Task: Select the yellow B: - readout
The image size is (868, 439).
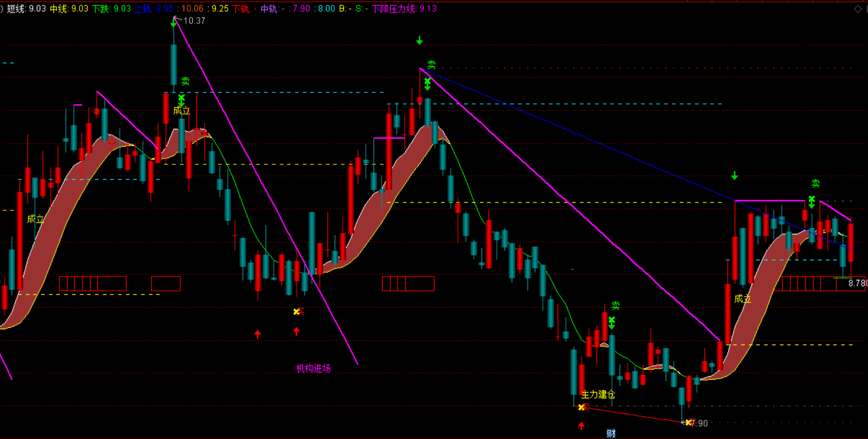Action: 345,9
